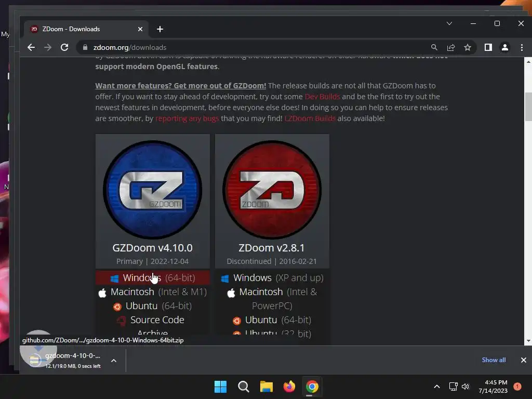Viewport: 532px width, 399px height.
Task: Open the Windows Start menu
Action: click(220, 387)
